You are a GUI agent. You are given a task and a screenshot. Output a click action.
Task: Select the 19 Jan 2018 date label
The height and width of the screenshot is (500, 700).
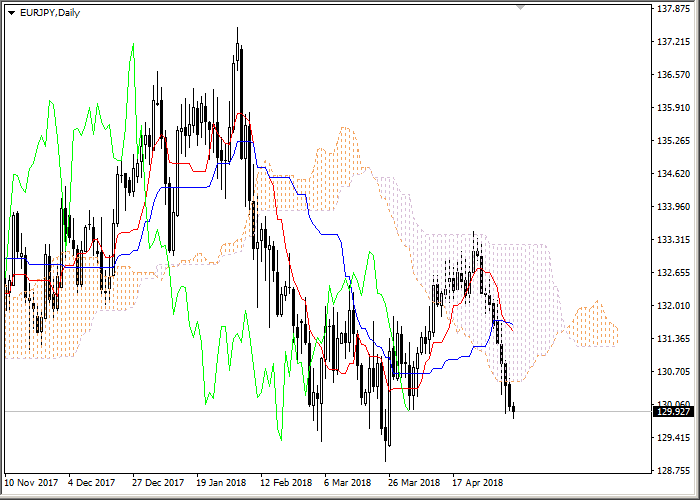(221, 483)
